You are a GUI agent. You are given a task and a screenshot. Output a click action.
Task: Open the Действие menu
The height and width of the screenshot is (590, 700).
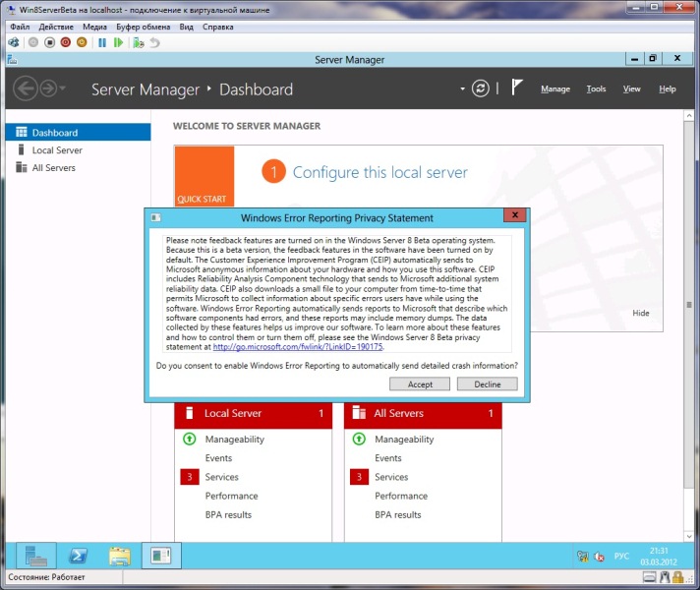point(55,27)
